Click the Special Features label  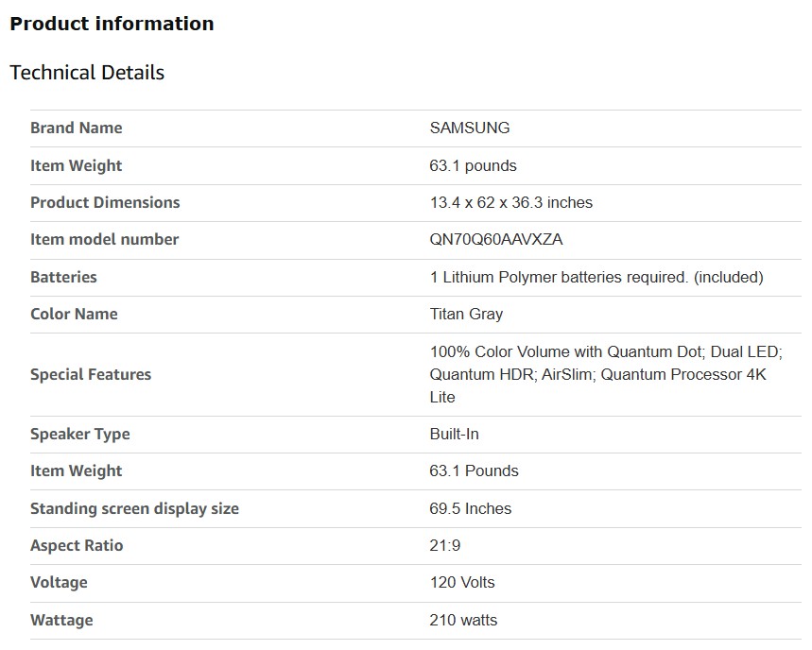[91, 374]
